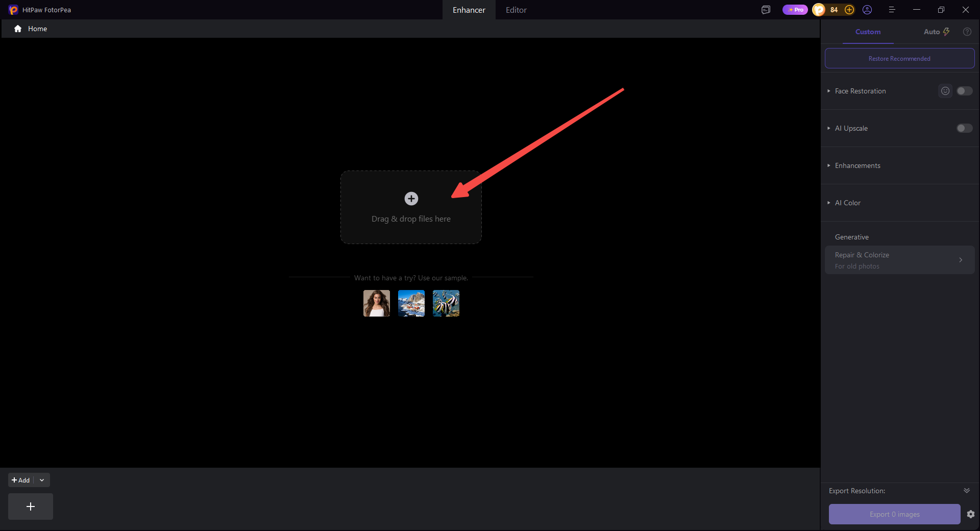Open the hamburger menu in title bar
The height and width of the screenshot is (531, 980).
[x=892, y=10]
